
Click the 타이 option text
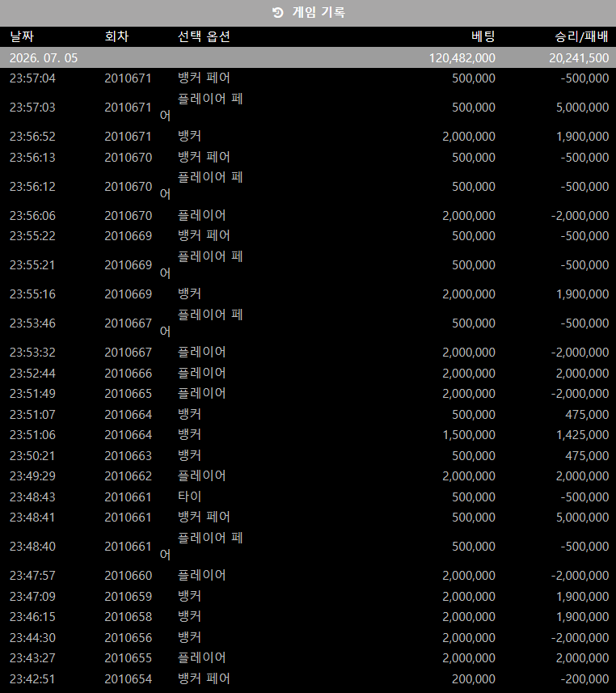pos(189,497)
